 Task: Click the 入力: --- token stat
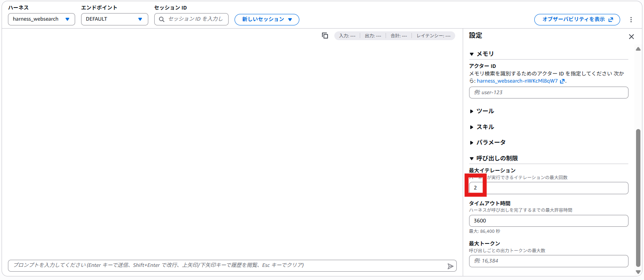click(347, 36)
